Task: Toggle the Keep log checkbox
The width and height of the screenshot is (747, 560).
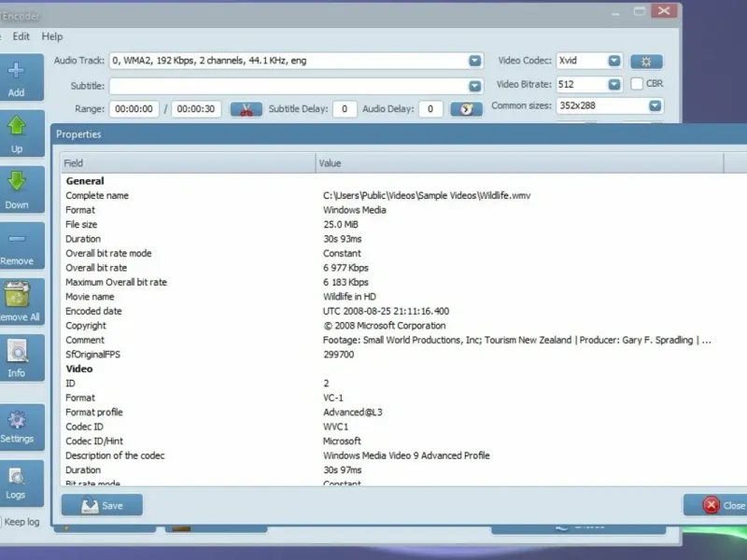Action: (x=1, y=522)
